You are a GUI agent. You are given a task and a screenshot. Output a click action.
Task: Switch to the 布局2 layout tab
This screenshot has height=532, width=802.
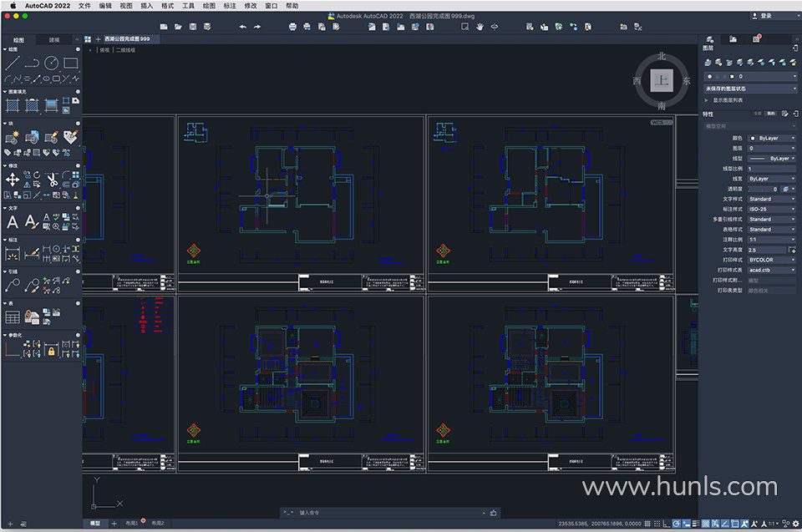click(x=158, y=524)
